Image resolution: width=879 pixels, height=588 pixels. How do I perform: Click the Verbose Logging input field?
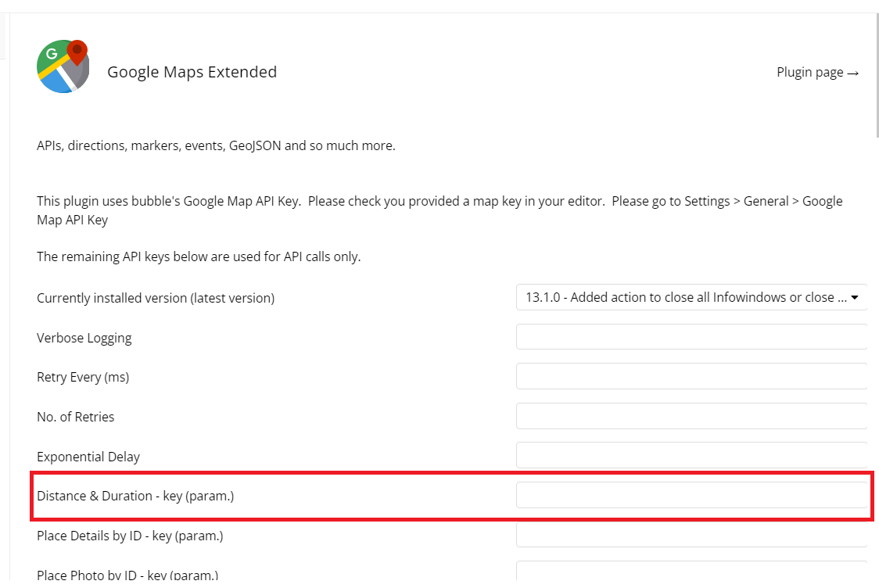[691, 337]
